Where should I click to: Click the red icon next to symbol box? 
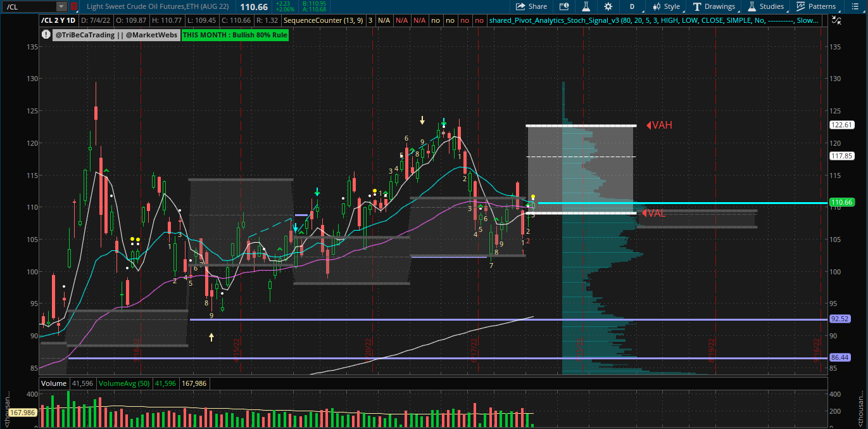click(73, 6)
